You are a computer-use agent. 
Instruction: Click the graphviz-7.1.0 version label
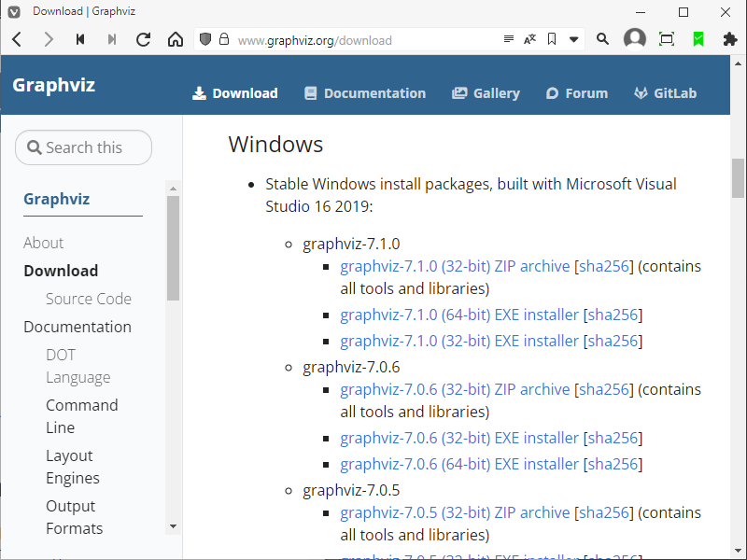click(351, 244)
